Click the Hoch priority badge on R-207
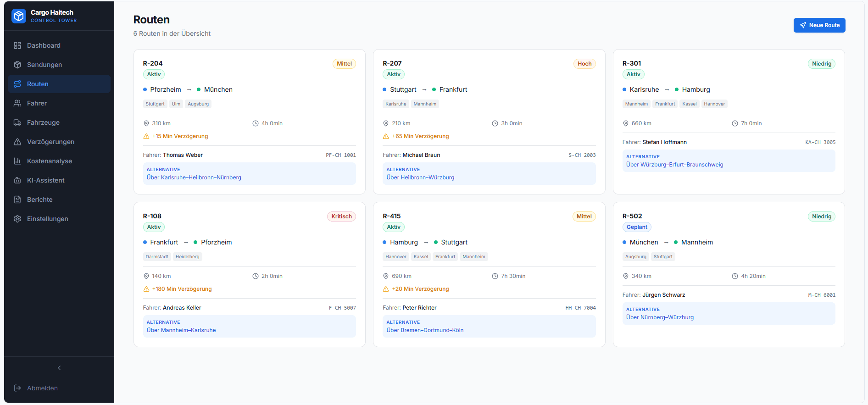The height and width of the screenshot is (405, 868). click(x=584, y=64)
